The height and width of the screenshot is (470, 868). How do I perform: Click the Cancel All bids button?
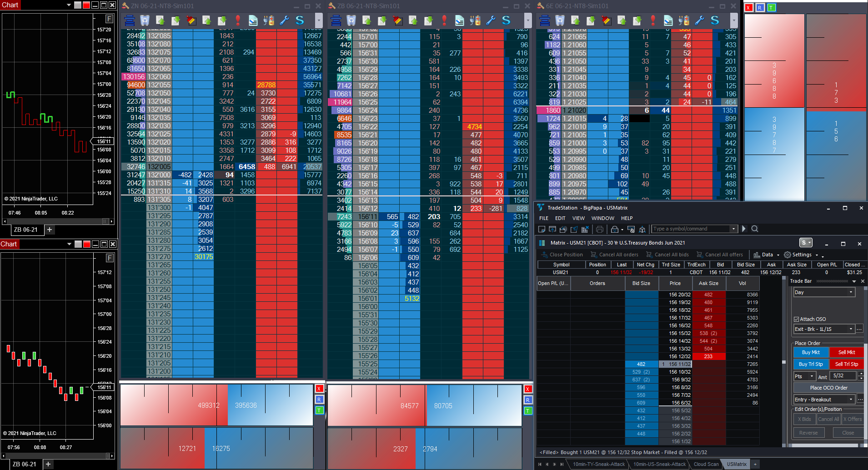[667, 255]
